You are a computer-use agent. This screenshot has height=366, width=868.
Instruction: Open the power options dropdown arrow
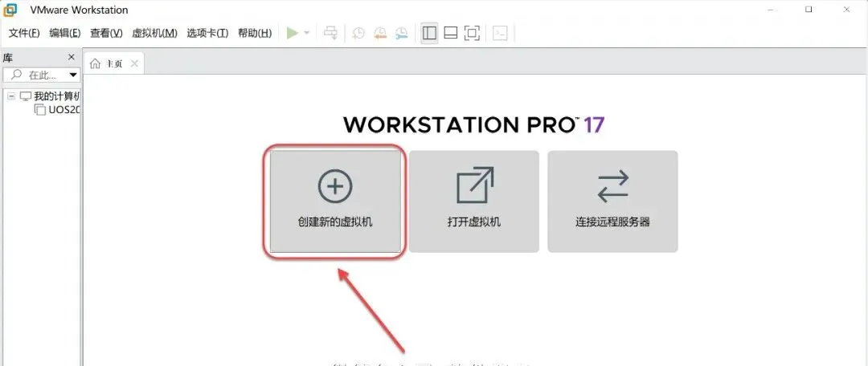coord(307,33)
